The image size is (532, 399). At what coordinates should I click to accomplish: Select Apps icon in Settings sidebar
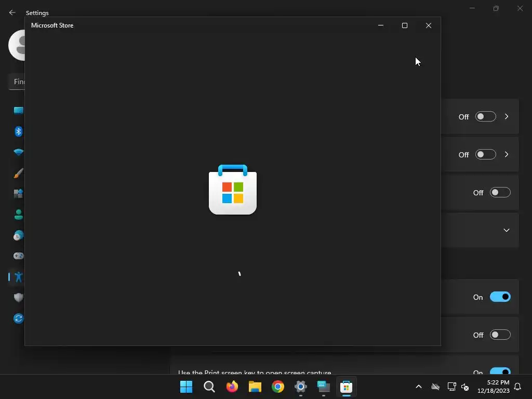point(19,193)
